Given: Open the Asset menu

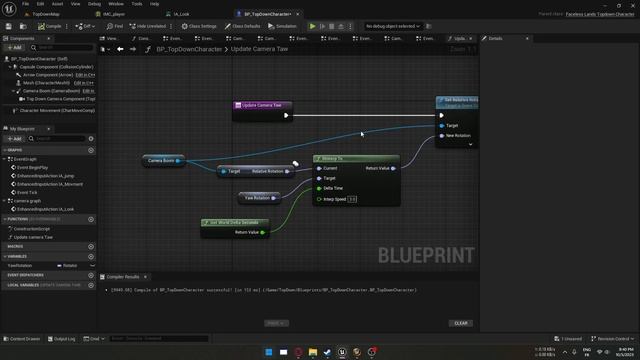Looking at the screenshot, I should point(57,4).
